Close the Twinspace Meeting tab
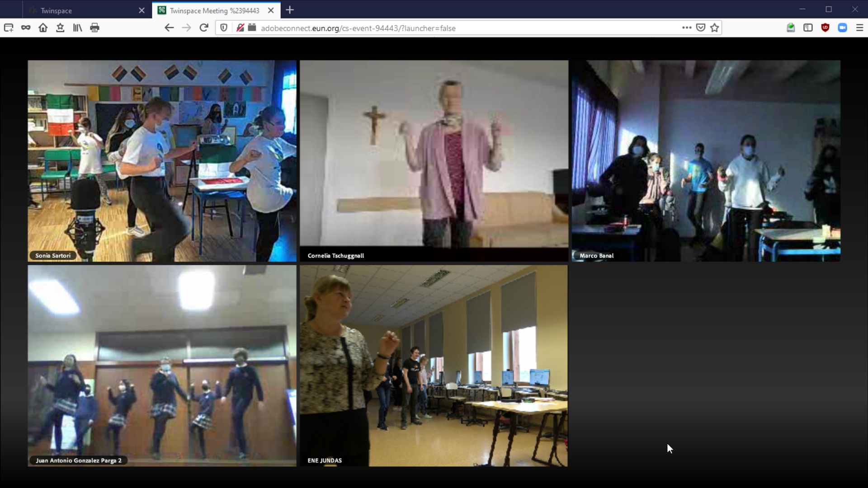The height and width of the screenshot is (488, 868). point(271,10)
